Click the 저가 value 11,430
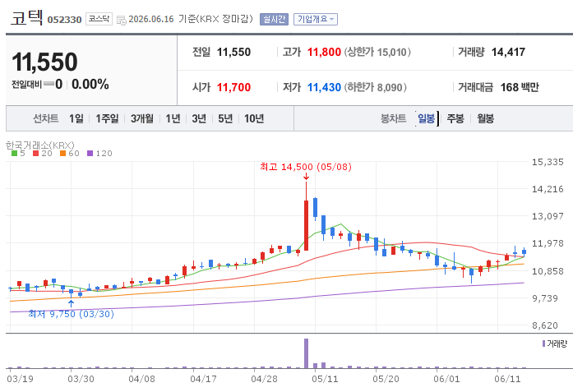 coord(324,87)
